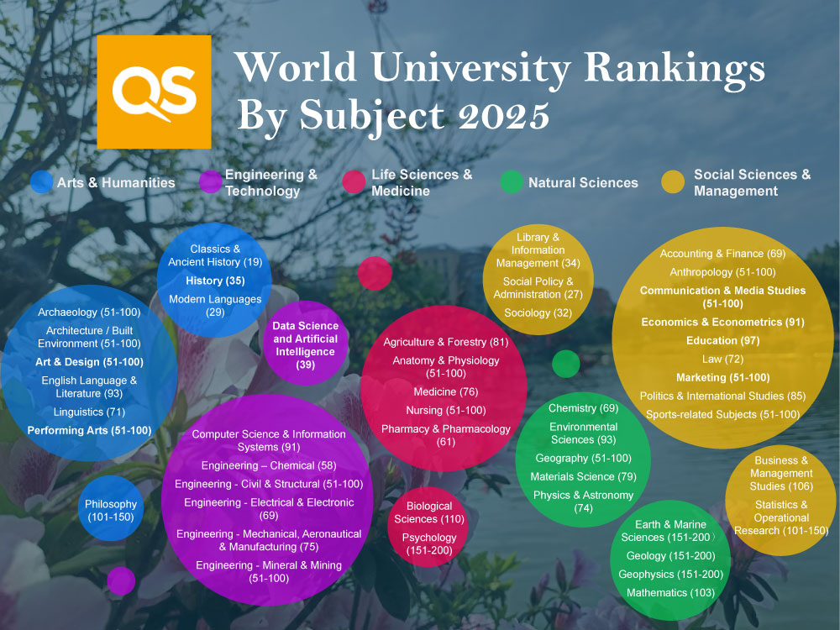Select the gold Social Sciences & Management legend dot
Image resolution: width=840 pixels, height=630 pixels.
[672, 181]
